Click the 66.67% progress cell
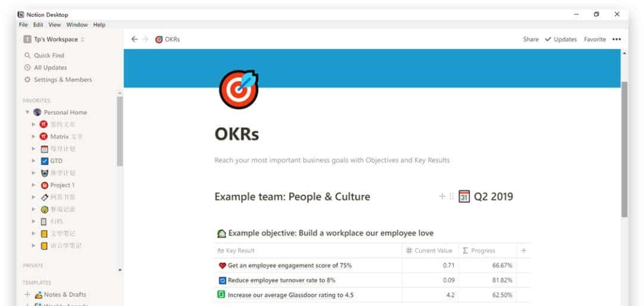Image resolution: width=644 pixels, height=306 pixels. click(488, 266)
